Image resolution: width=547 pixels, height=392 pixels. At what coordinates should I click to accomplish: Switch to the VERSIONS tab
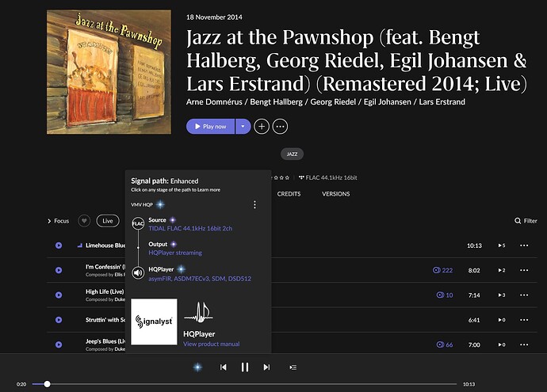click(336, 194)
